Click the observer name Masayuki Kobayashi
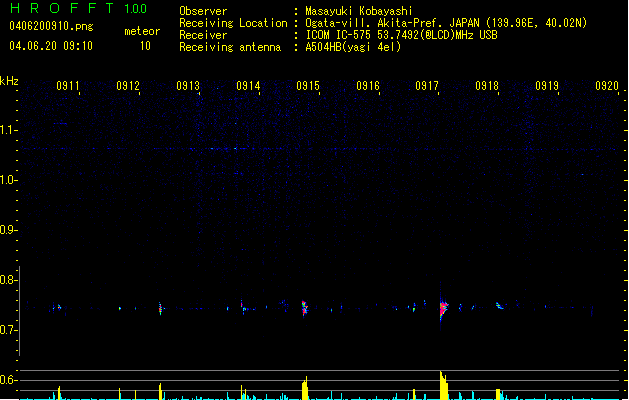The height and width of the screenshot is (400, 629). tap(359, 11)
